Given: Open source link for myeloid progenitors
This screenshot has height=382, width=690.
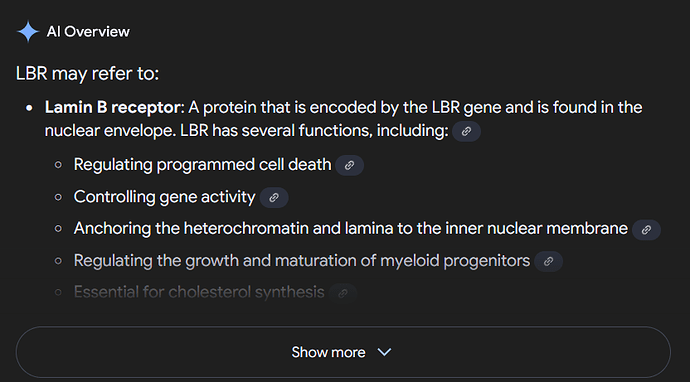Looking at the screenshot, I should click(x=548, y=261).
